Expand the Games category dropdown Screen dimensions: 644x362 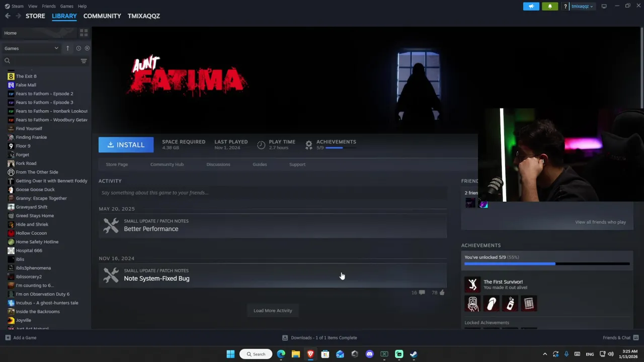[x=31, y=48]
